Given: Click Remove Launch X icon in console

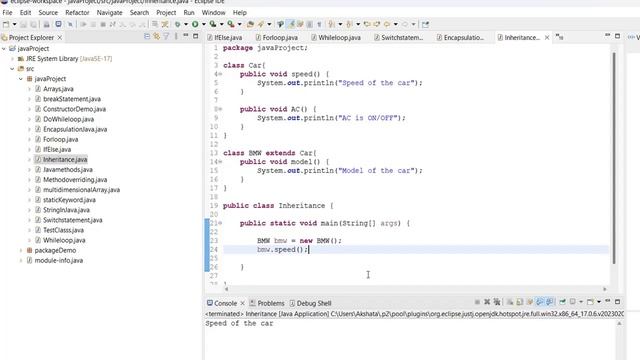Looking at the screenshot, I should 487,302.
